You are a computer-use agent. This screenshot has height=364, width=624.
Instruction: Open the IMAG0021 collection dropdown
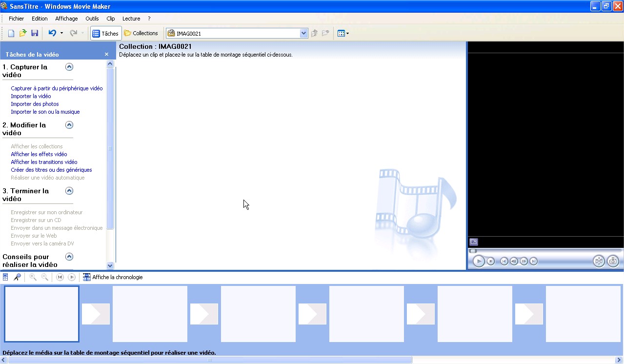303,33
